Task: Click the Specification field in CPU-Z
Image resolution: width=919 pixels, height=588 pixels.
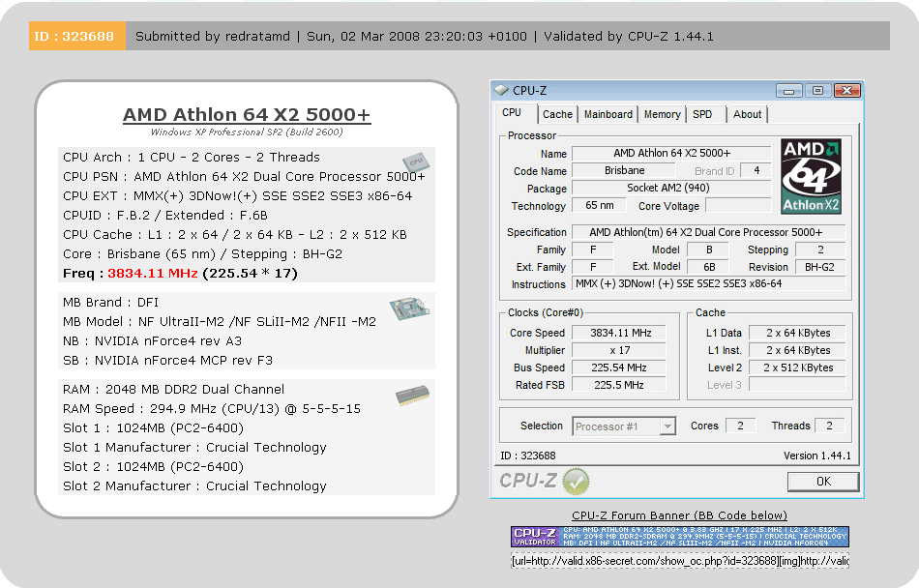Action: pos(708,232)
